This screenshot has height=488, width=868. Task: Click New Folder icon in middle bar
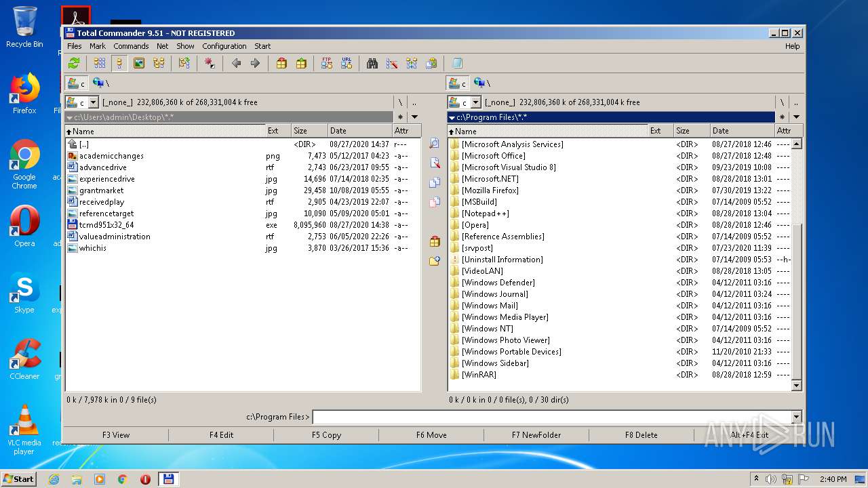pos(435,261)
